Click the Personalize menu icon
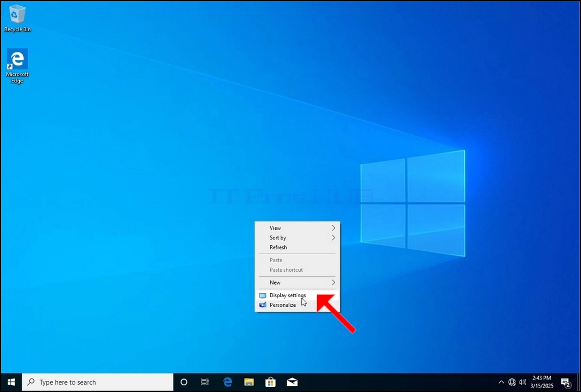This screenshot has height=392, width=581. click(263, 305)
